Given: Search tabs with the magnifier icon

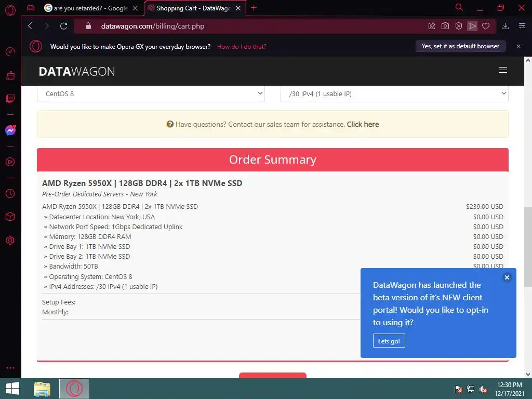Looking at the screenshot, I should click(459, 7).
